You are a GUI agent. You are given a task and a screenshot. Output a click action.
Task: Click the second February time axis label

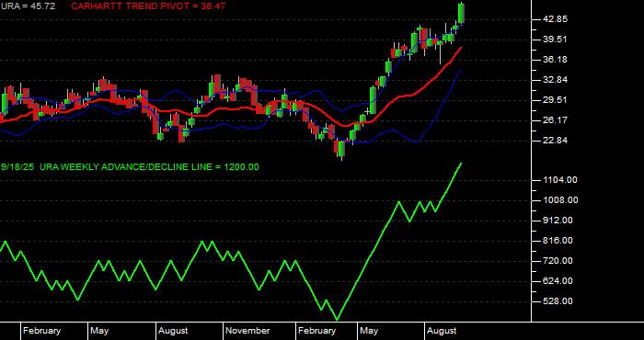point(317,331)
